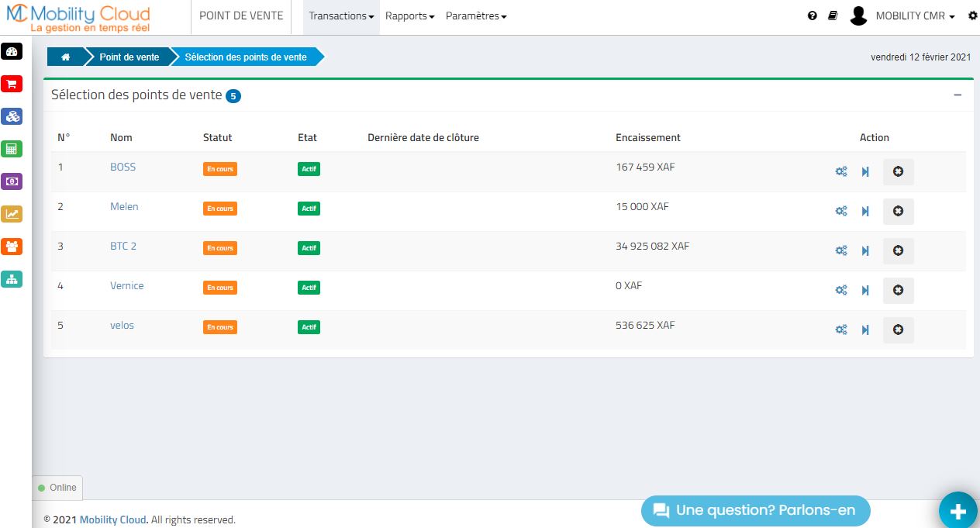980x528 pixels.
Task: Click the Une question? Parlons-en chat button
Action: point(755,510)
